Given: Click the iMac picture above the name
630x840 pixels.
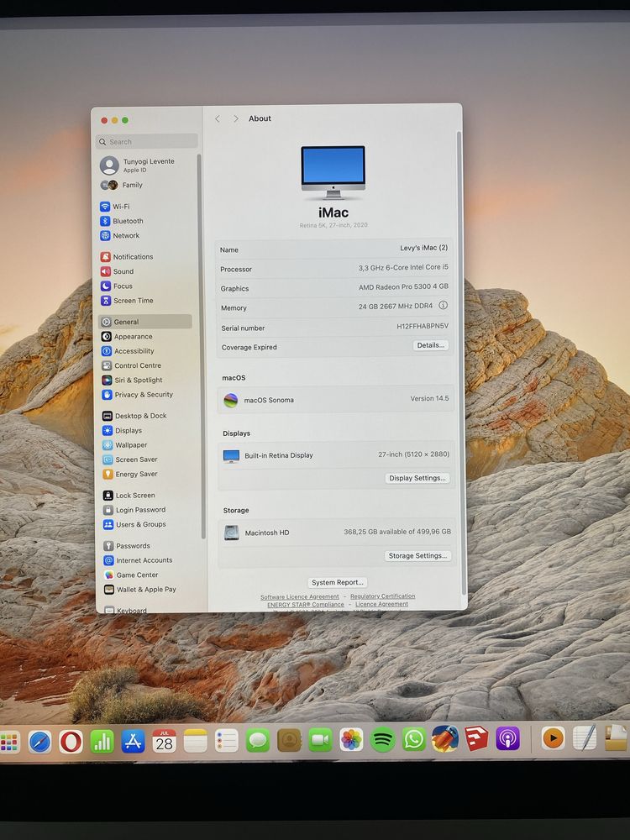Looking at the screenshot, I should [333, 172].
